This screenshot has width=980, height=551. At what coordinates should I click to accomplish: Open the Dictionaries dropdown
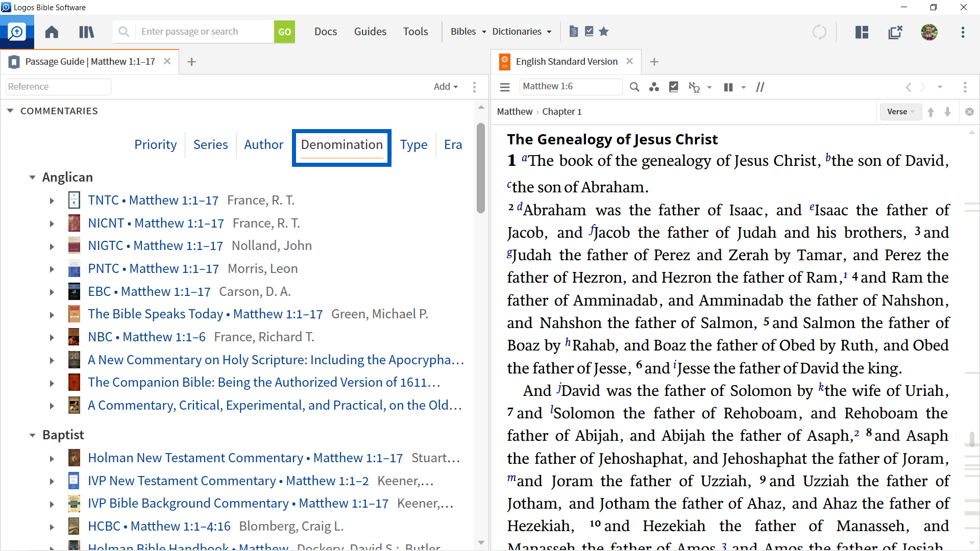click(522, 32)
